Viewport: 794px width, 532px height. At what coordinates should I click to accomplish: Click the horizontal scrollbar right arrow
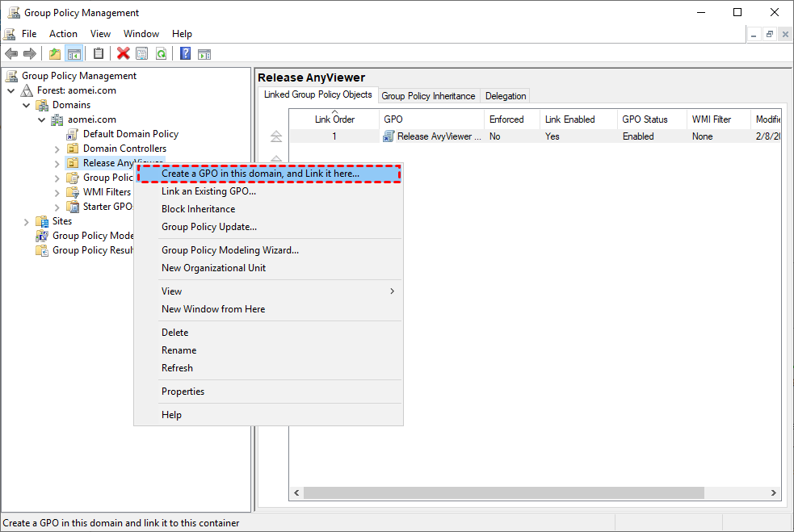[774, 493]
